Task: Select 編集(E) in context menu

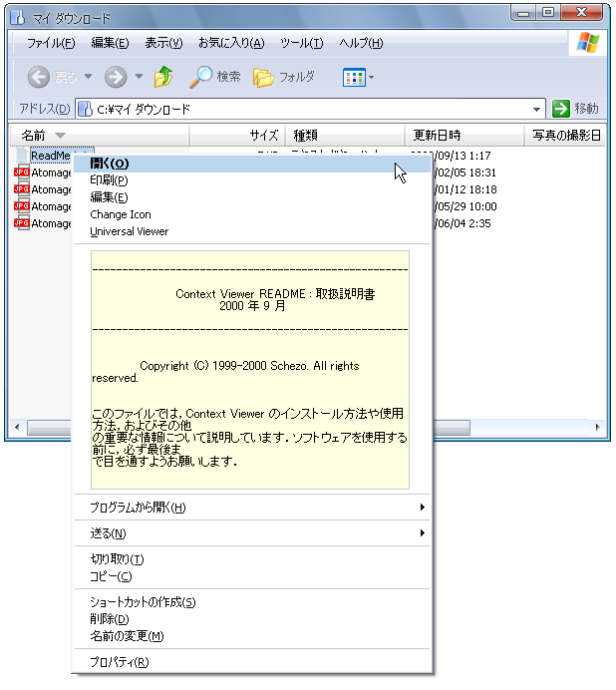Action: pos(252,197)
